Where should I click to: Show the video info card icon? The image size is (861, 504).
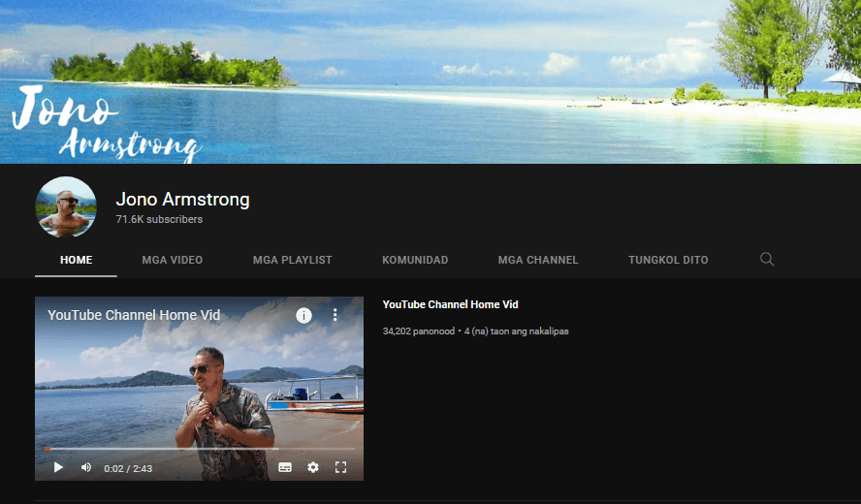(303, 315)
